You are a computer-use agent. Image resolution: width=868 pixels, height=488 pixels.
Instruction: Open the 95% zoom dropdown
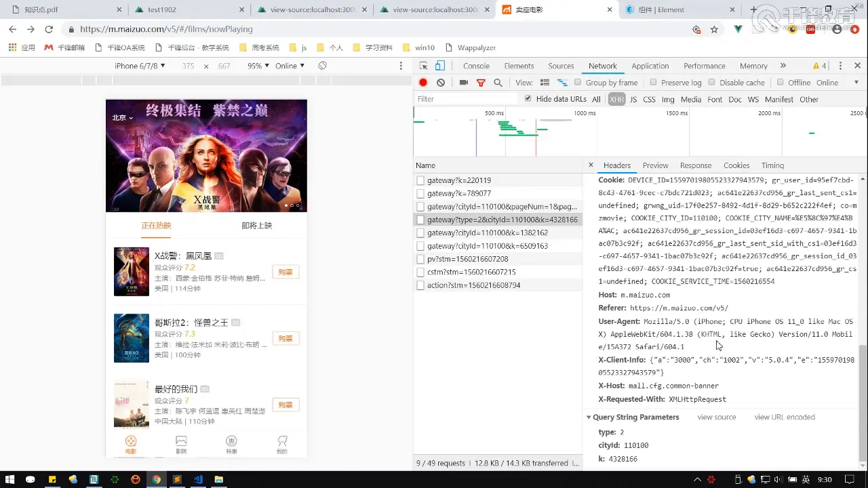258,66
